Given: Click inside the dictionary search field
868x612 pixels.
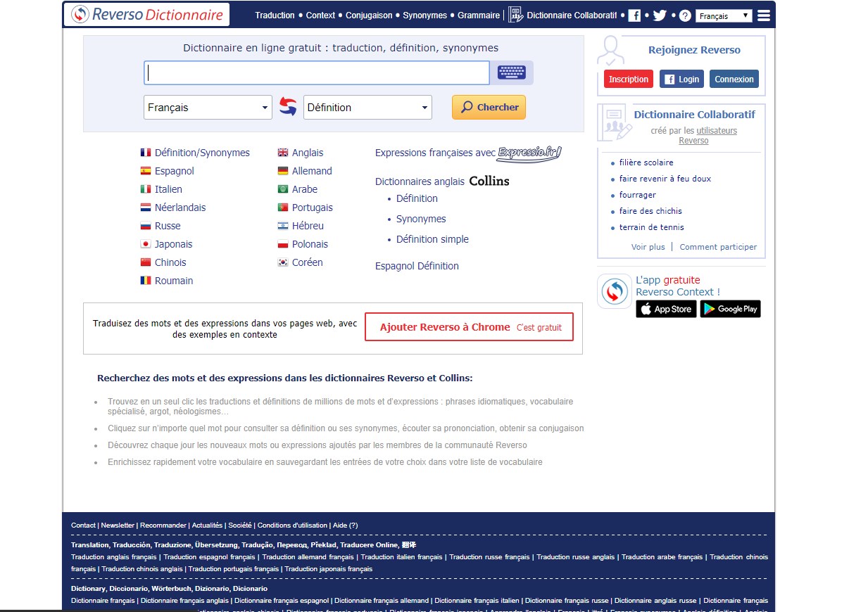Looking at the screenshot, I should pyautogui.click(x=317, y=72).
